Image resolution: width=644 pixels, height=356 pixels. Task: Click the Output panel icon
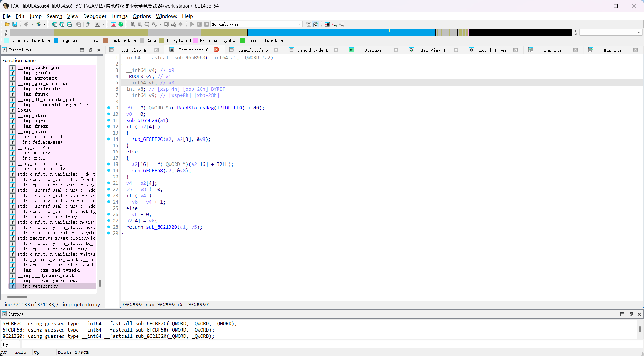coord(4,314)
